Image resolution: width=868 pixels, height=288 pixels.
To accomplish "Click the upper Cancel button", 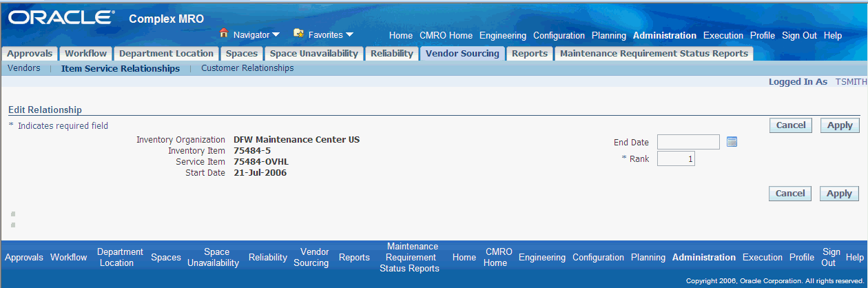I will point(790,125).
